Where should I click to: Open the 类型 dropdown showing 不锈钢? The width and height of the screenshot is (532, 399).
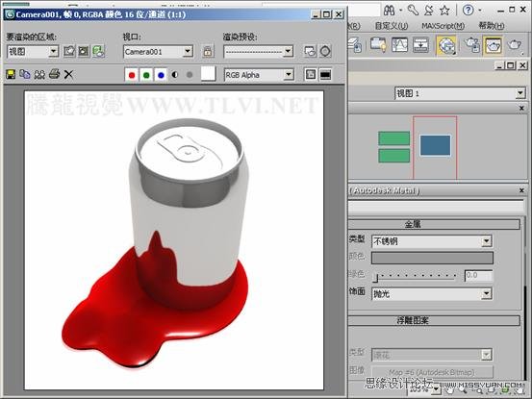pos(432,241)
